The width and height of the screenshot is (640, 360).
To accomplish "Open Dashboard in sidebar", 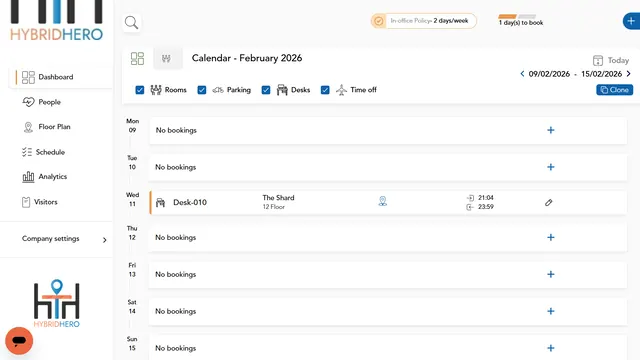I will pos(60,77).
